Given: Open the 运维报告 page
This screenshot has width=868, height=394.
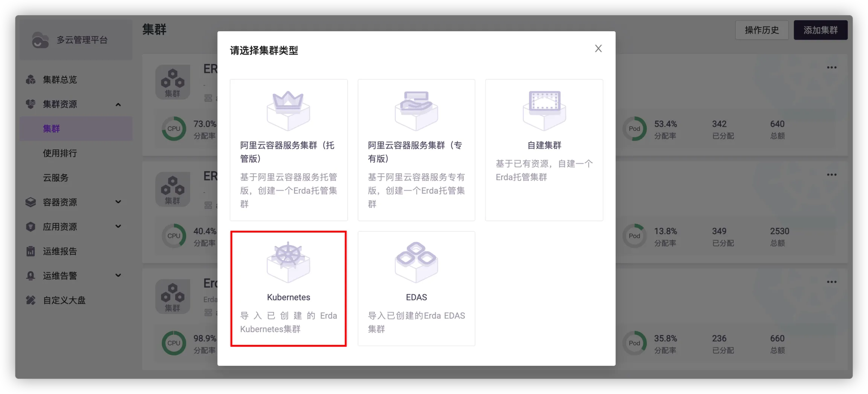Looking at the screenshot, I should tap(60, 251).
